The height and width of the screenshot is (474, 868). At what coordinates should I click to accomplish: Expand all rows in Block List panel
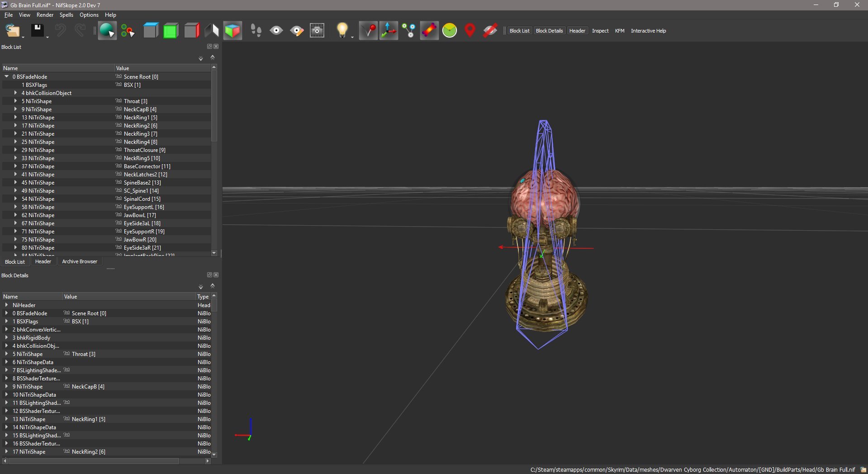(201, 58)
